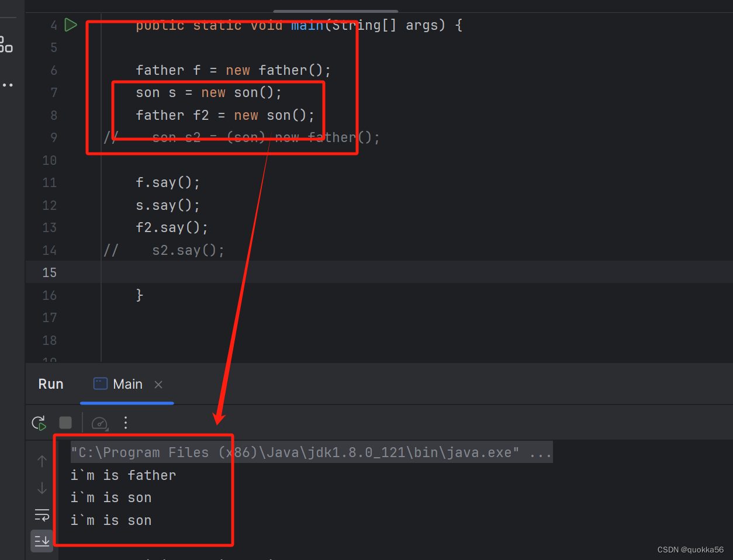Image resolution: width=733 pixels, height=560 pixels.
Task: Click console output 'i`m is father'
Action: click(x=123, y=475)
